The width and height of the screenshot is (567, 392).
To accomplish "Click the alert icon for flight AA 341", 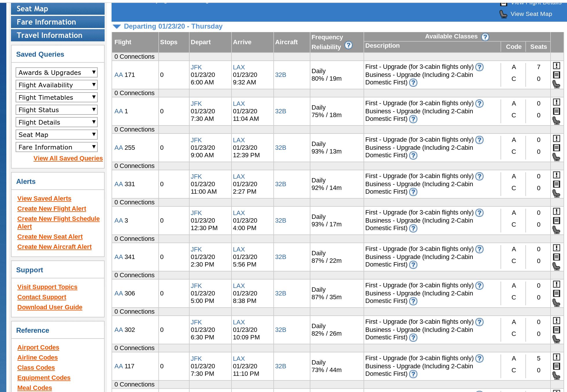I will [556, 248].
